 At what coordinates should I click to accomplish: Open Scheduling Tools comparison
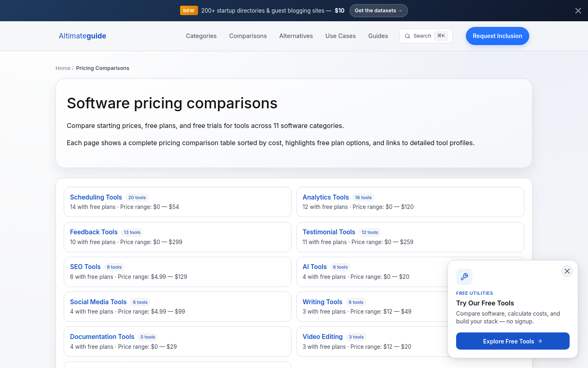[x=96, y=197]
